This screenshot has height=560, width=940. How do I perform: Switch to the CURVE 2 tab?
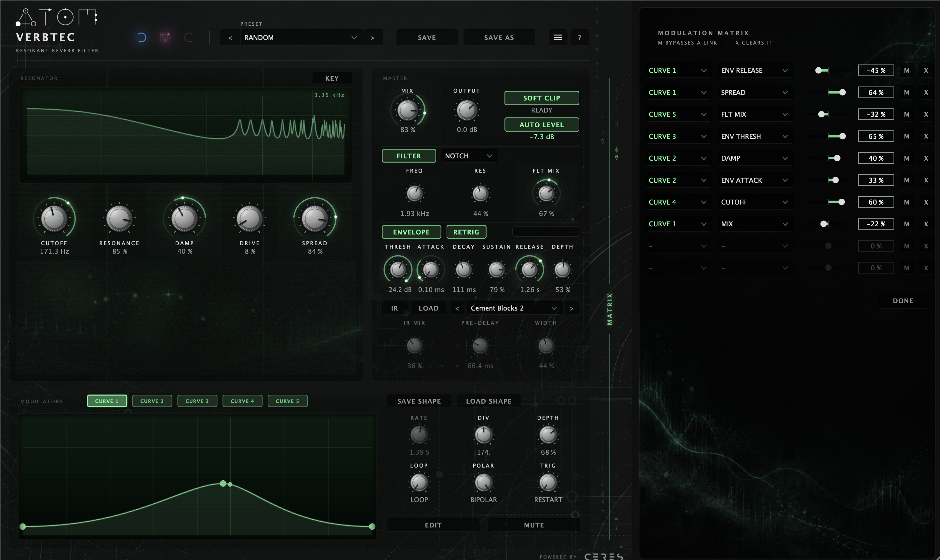(x=152, y=401)
